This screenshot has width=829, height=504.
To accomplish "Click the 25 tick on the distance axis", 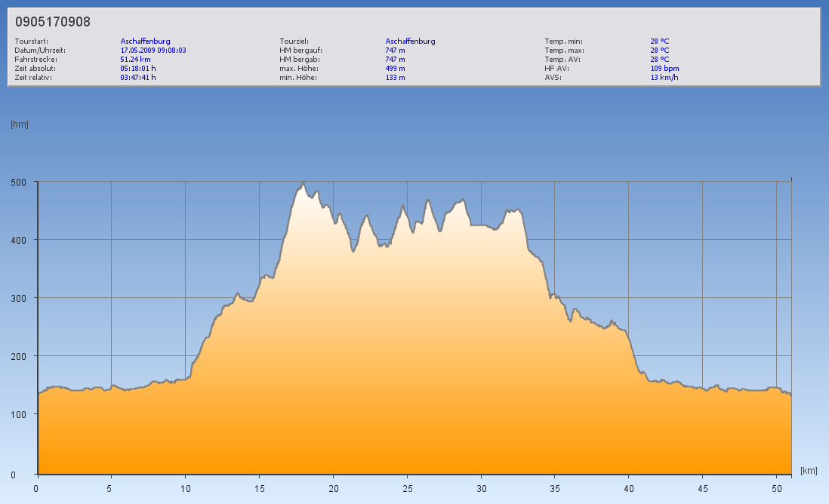I will point(407,488).
